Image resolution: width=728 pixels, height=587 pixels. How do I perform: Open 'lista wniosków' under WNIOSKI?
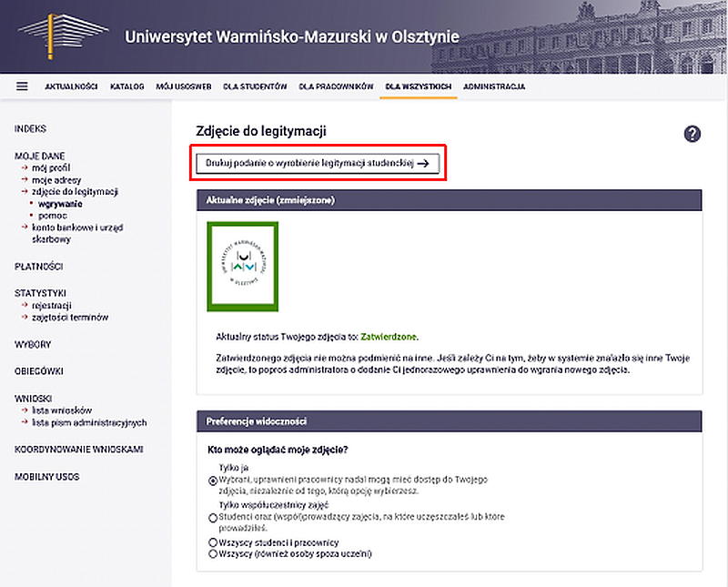(61, 410)
